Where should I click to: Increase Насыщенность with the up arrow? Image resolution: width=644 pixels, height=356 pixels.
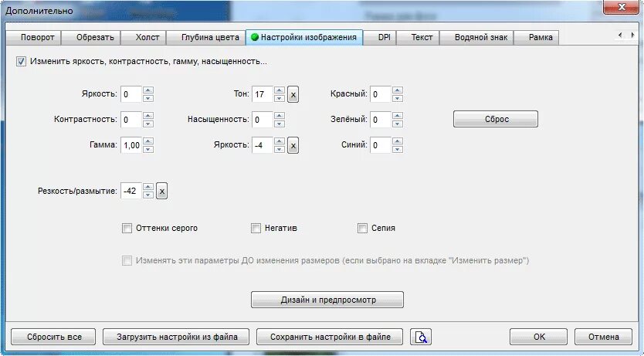click(x=280, y=116)
